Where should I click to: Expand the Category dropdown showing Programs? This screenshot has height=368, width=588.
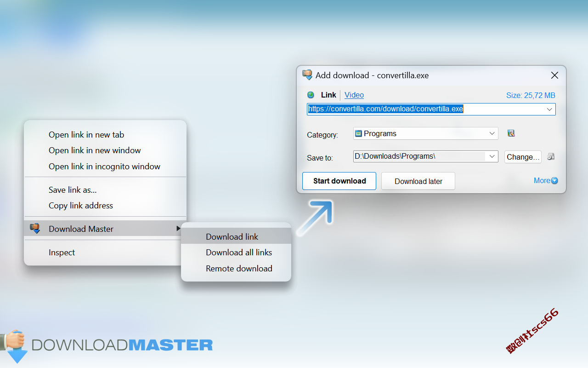(492, 133)
